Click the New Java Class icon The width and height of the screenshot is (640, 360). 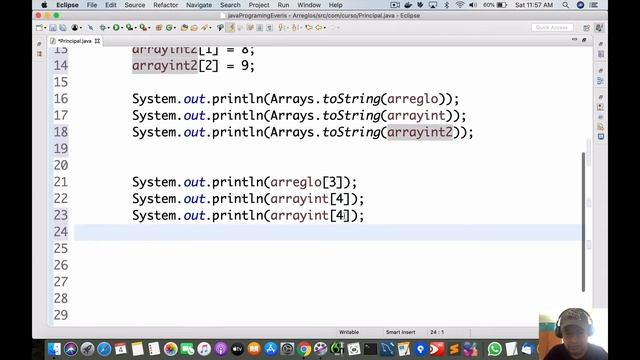(169, 28)
